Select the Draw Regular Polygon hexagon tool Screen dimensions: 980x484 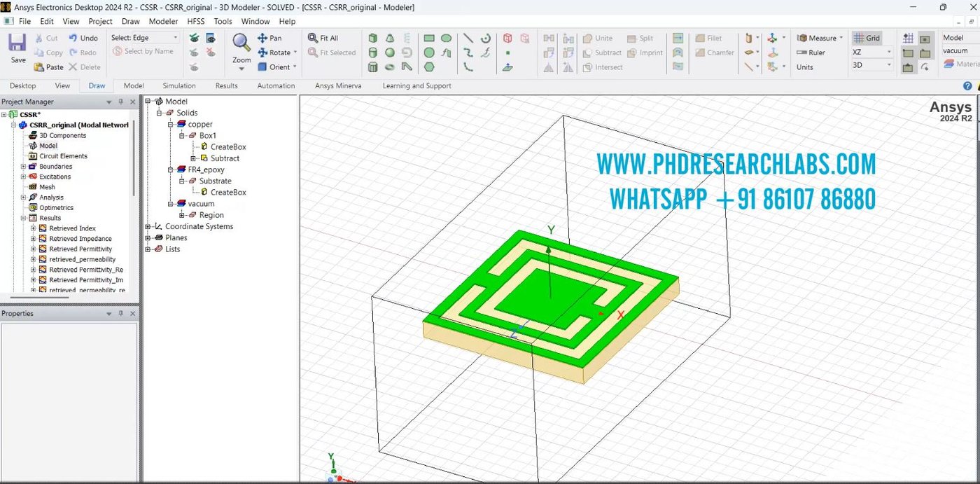pyautogui.click(x=429, y=67)
